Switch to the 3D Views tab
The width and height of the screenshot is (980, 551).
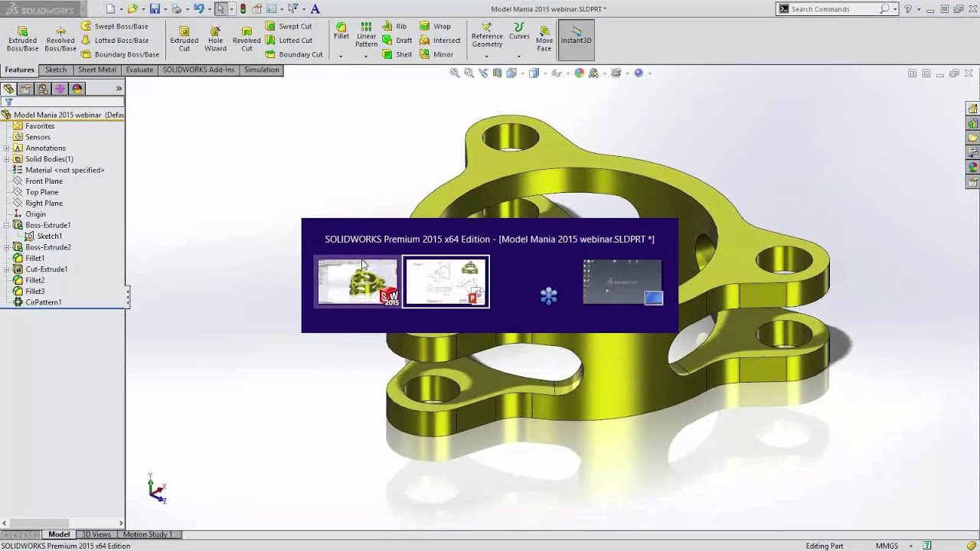click(x=96, y=534)
